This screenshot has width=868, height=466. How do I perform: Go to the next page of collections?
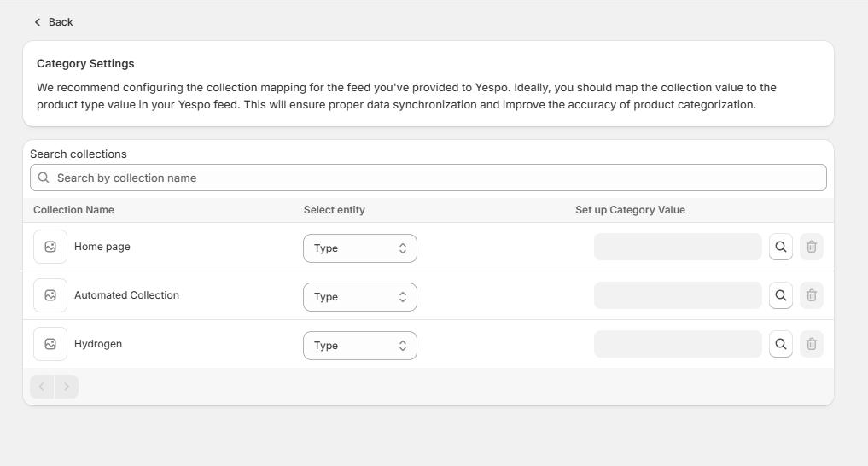pos(67,387)
